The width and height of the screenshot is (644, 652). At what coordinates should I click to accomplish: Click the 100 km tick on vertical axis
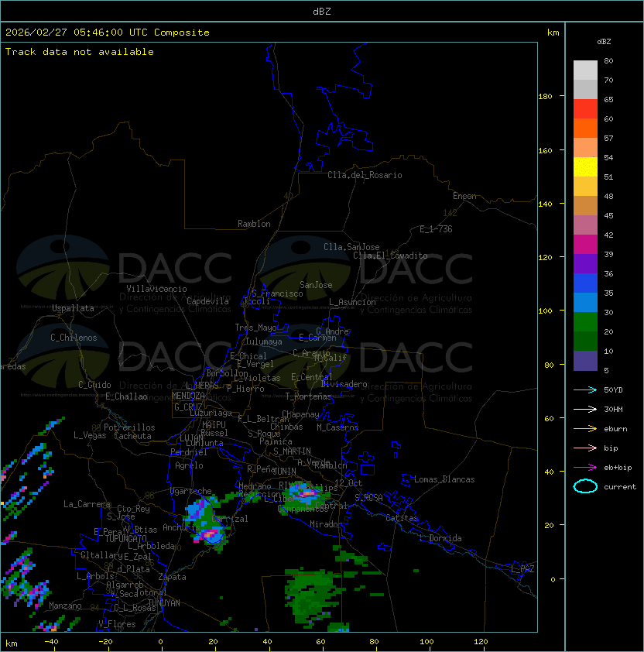545,311
